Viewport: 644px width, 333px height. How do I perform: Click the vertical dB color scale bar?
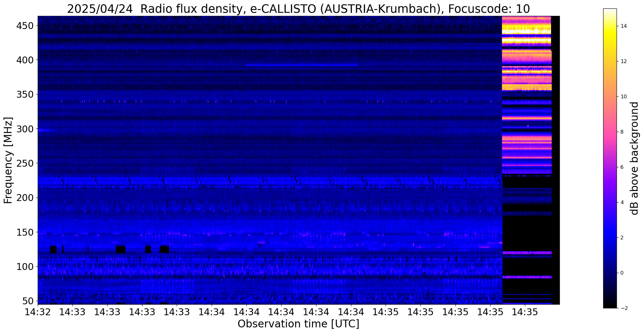(x=610, y=158)
